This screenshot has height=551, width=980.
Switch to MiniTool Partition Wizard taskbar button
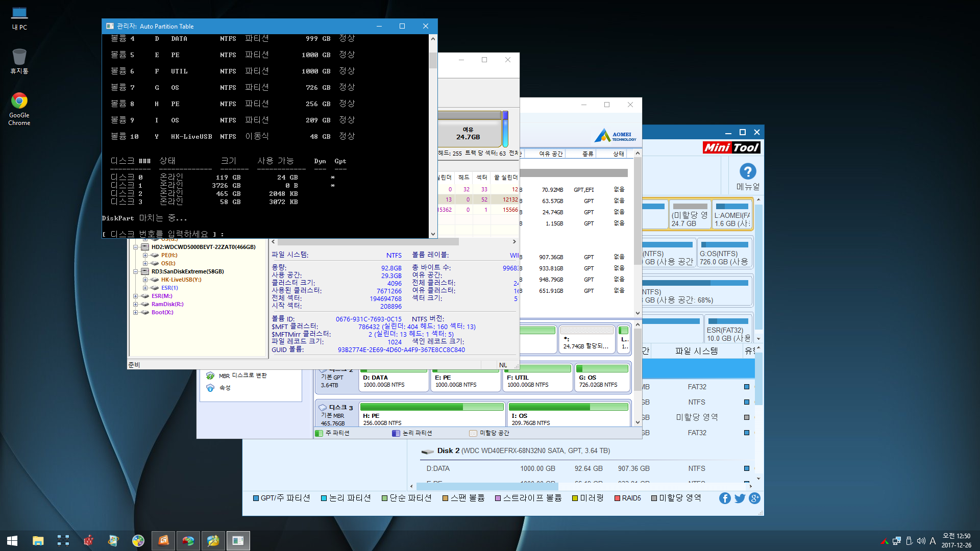click(x=213, y=541)
